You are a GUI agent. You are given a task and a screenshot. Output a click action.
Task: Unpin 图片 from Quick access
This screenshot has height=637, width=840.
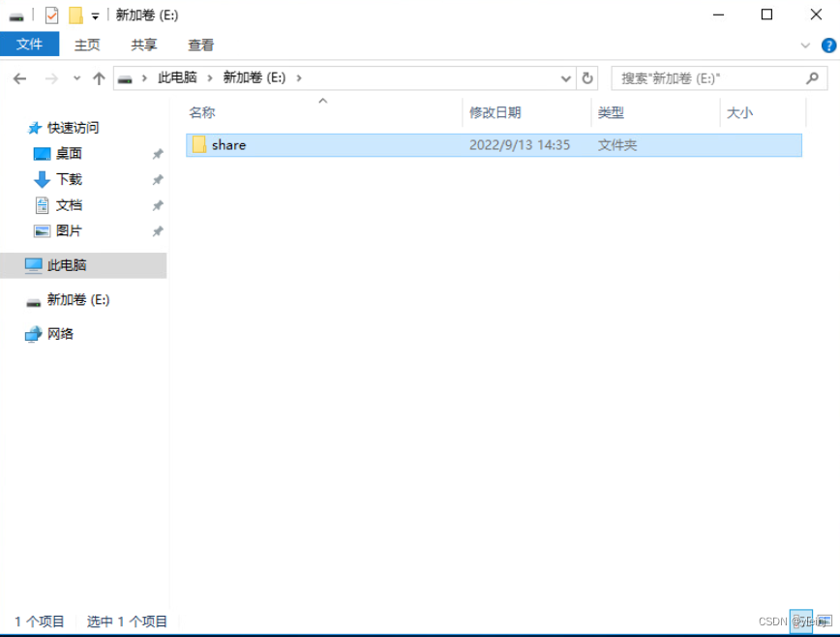157,230
